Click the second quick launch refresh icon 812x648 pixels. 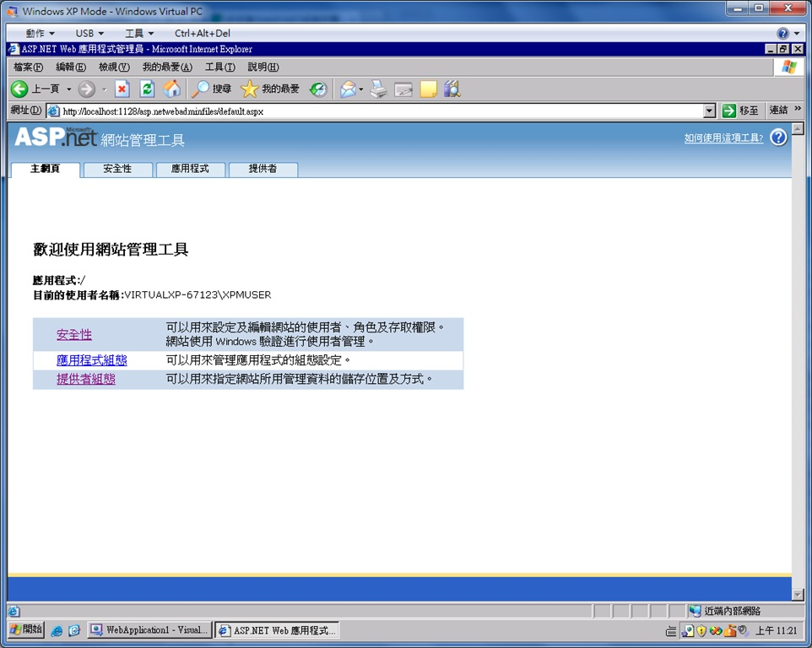coord(74,630)
